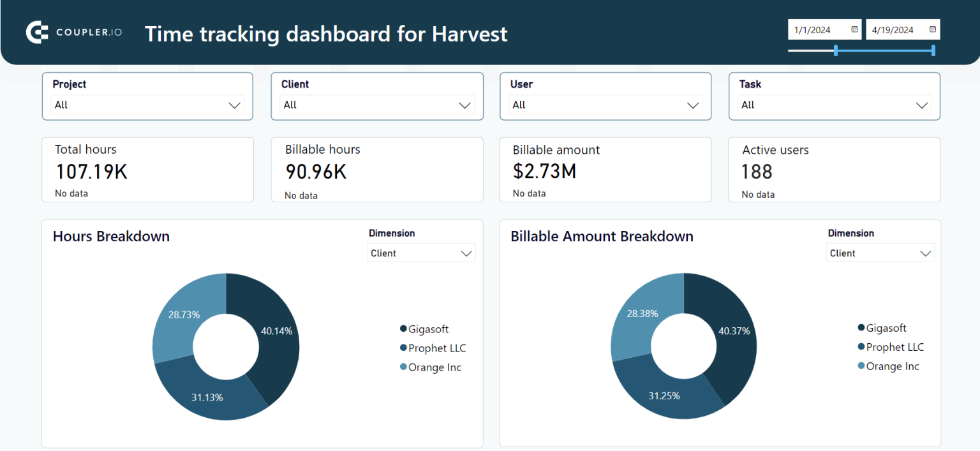The width and height of the screenshot is (980, 451).
Task: Click the Prophet LLC legend dot in Billable Amount Breakdown
Action: pyautogui.click(x=861, y=347)
